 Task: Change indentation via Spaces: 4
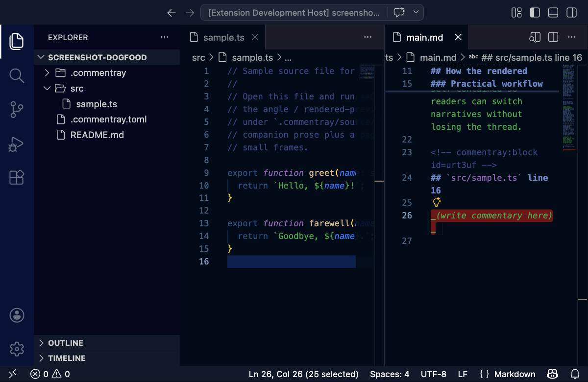(390, 374)
